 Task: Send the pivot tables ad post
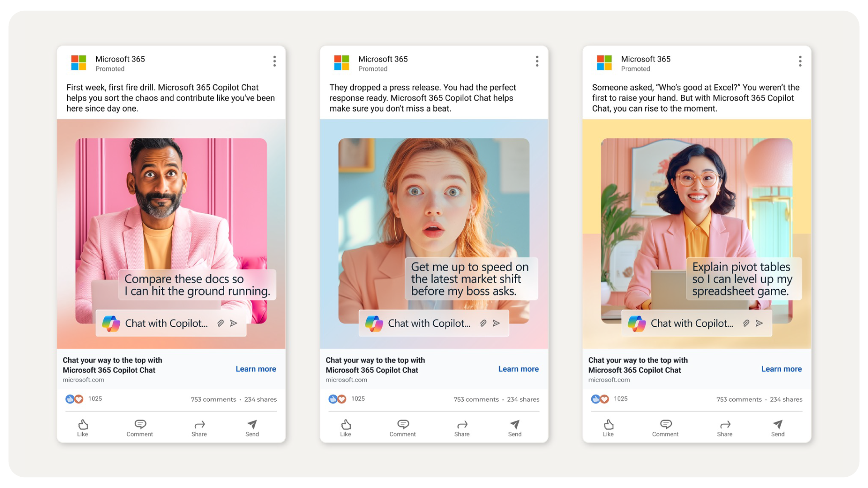(x=778, y=427)
